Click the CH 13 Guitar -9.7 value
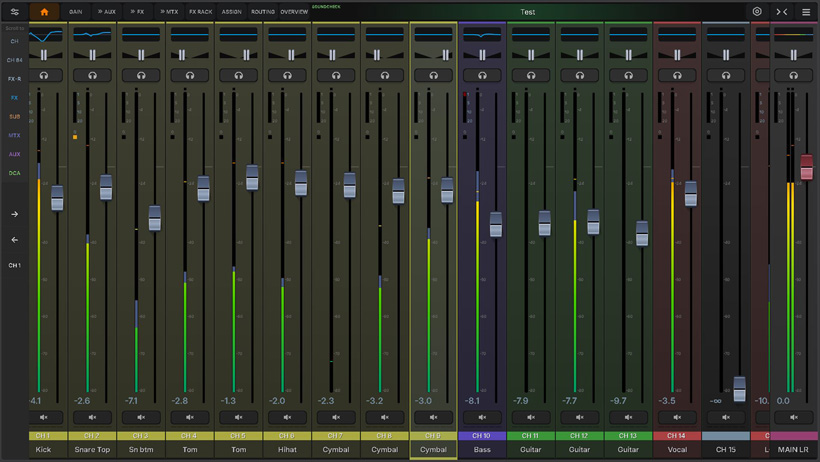The height and width of the screenshot is (462, 820). (618, 401)
